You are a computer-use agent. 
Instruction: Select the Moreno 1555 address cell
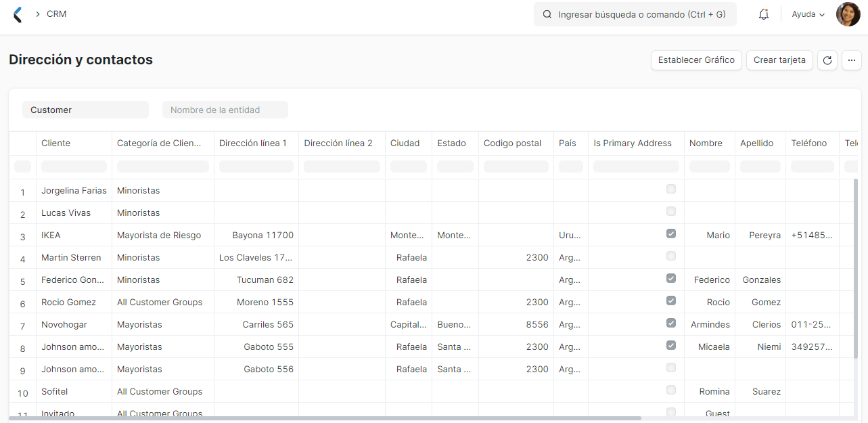click(x=256, y=302)
